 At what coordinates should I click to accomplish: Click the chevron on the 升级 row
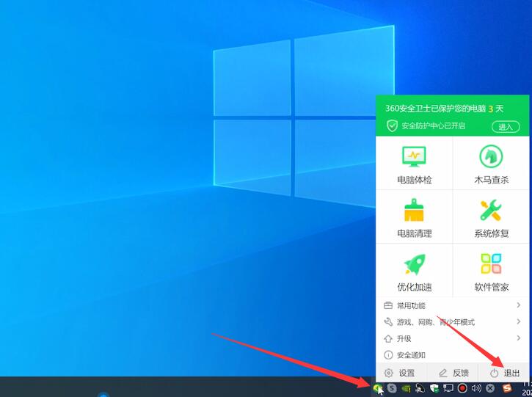click(519, 338)
